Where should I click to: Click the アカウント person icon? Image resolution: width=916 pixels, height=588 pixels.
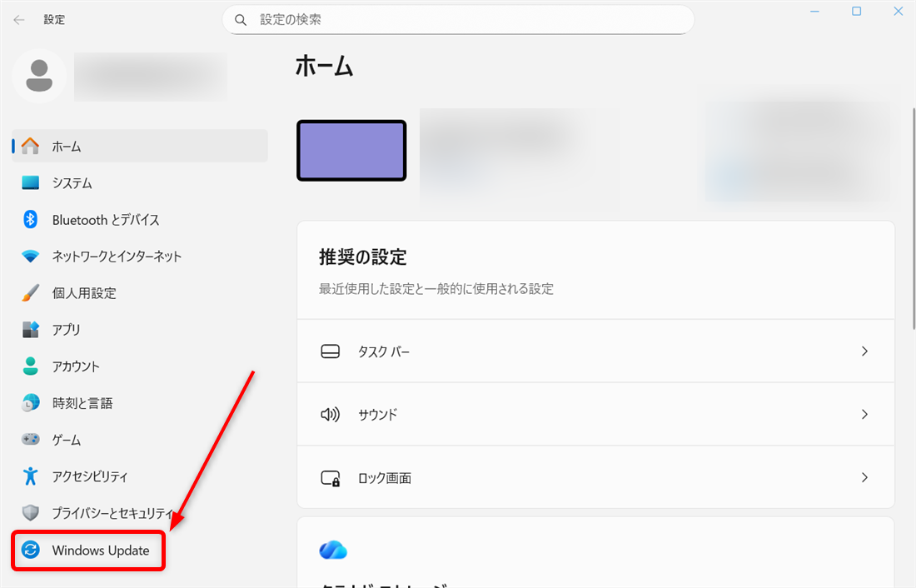click(x=30, y=366)
